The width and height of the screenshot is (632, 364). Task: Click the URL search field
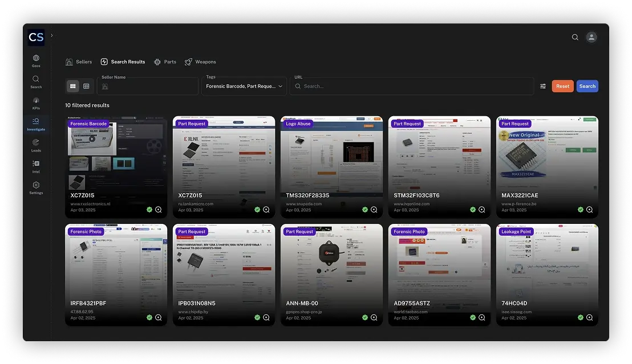tap(412, 86)
